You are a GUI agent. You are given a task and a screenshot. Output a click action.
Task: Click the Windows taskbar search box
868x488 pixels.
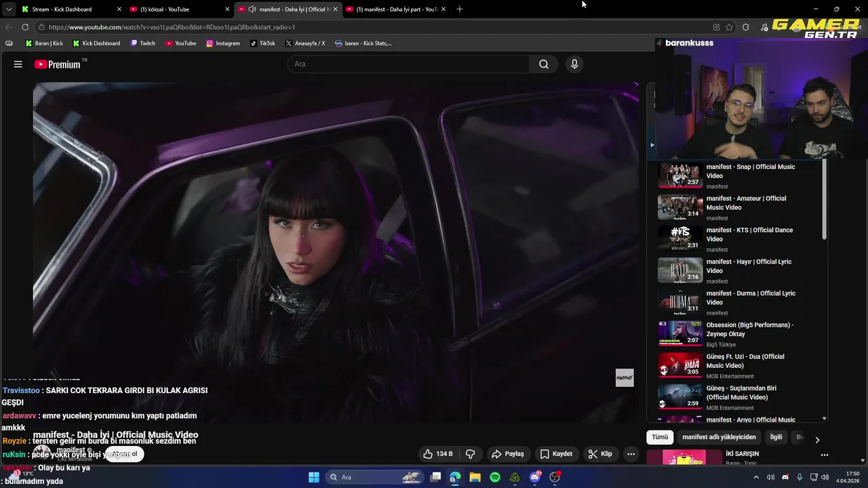374,477
